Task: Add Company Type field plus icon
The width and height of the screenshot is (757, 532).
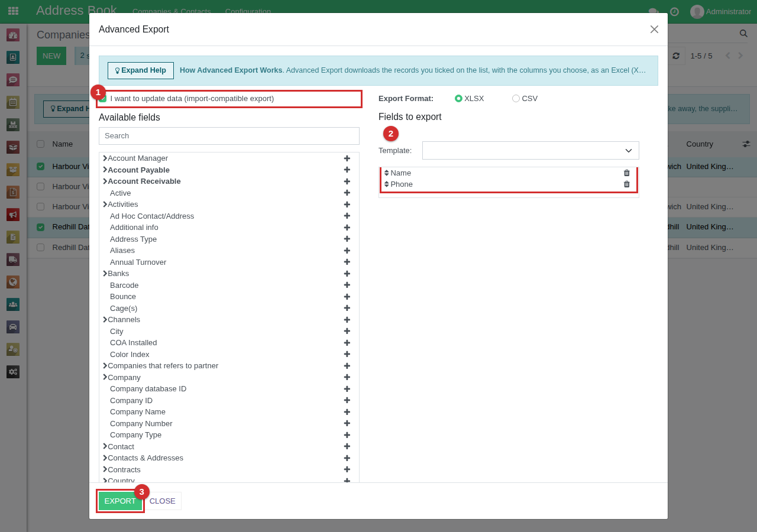Action: (347, 435)
